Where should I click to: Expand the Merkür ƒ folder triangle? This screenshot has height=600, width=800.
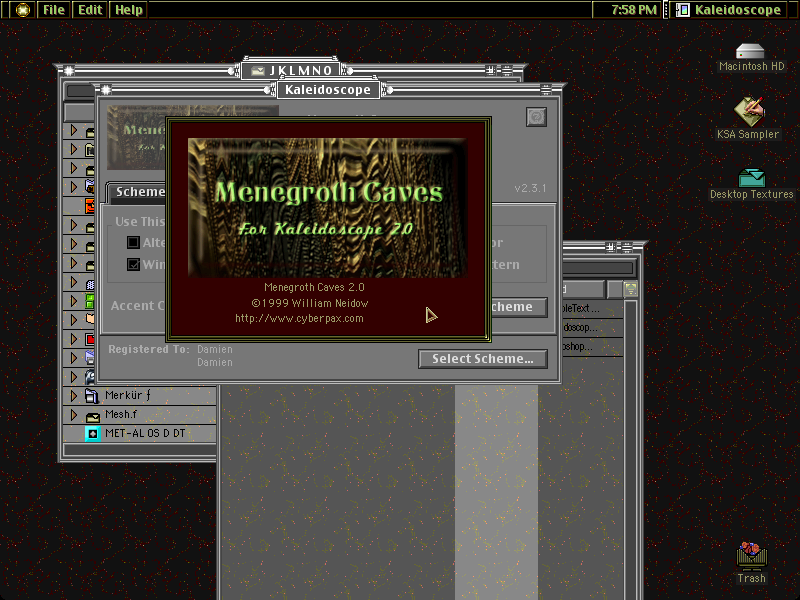[73, 395]
